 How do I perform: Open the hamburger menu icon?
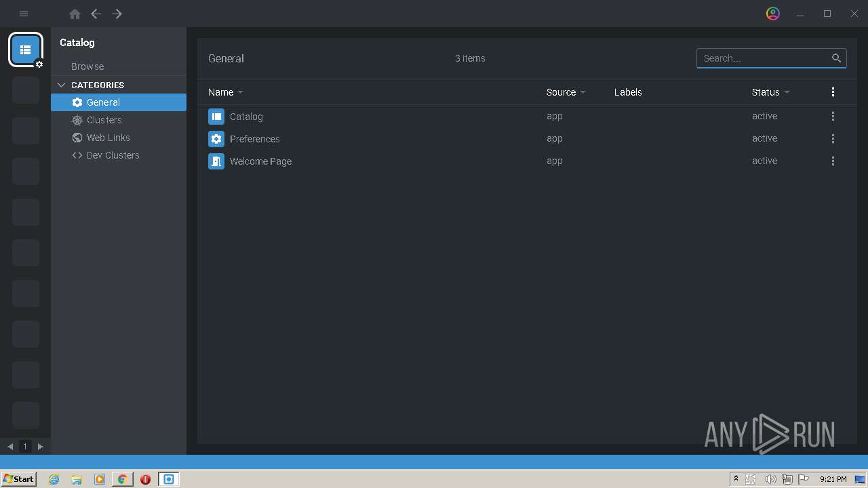click(x=24, y=14)
